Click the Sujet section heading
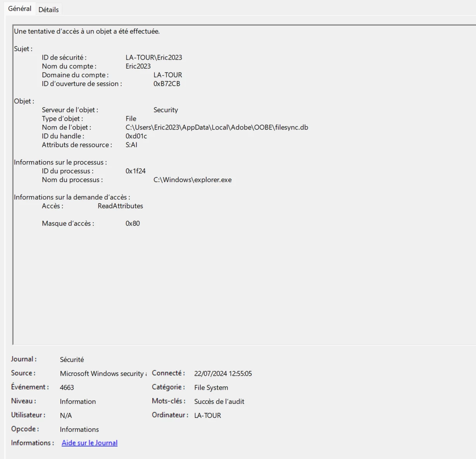 (23, 49)
